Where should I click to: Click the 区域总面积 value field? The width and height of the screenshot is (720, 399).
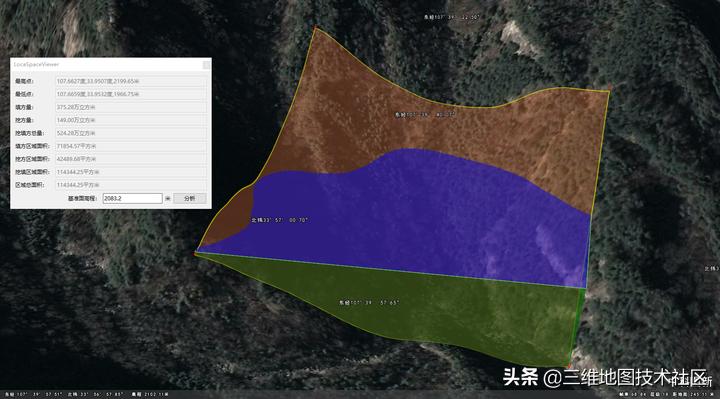pos(130,185)
